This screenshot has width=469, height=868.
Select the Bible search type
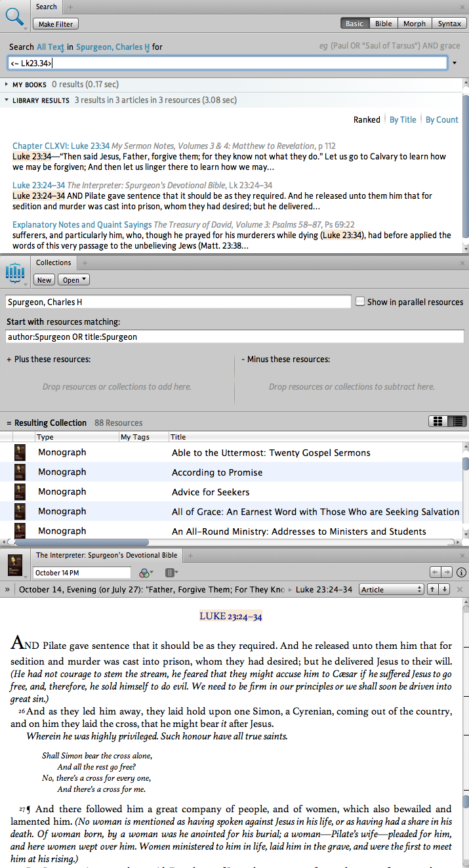point(384,24)
